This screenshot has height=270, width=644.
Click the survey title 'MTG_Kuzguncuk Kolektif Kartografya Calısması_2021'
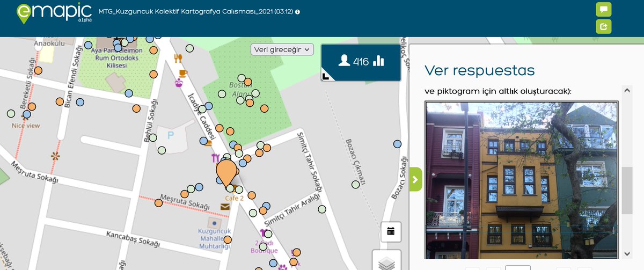point(196,12)
